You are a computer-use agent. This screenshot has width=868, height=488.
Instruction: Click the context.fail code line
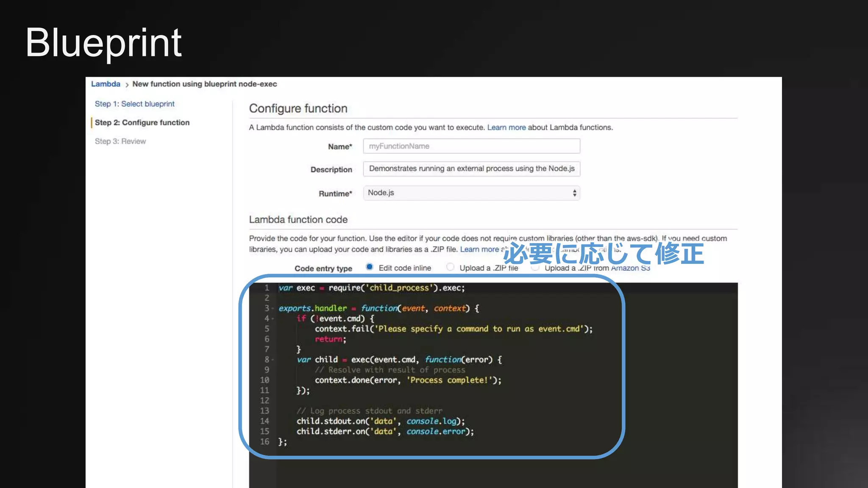(x=453, y=329)
